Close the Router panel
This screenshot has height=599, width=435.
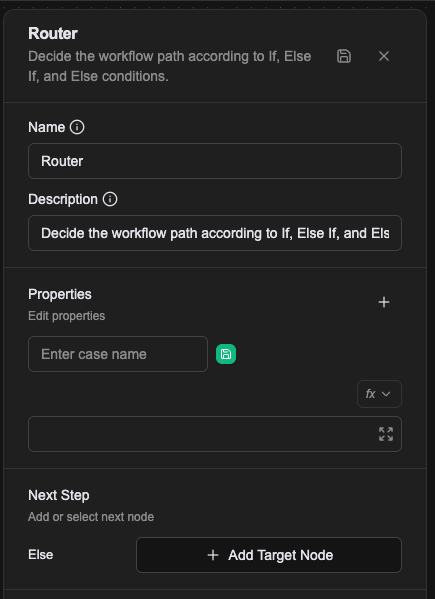click(384, 56)
